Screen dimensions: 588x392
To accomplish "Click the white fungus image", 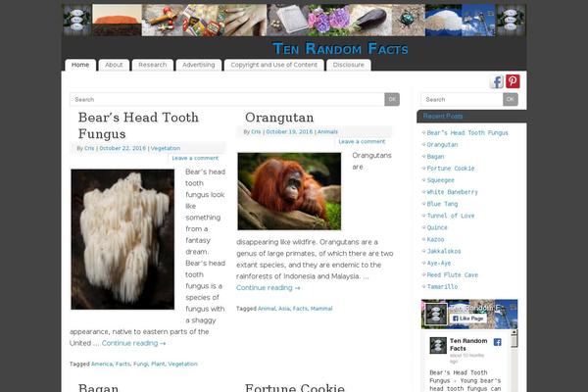I will pyautogui.click(x=122, y=239).
